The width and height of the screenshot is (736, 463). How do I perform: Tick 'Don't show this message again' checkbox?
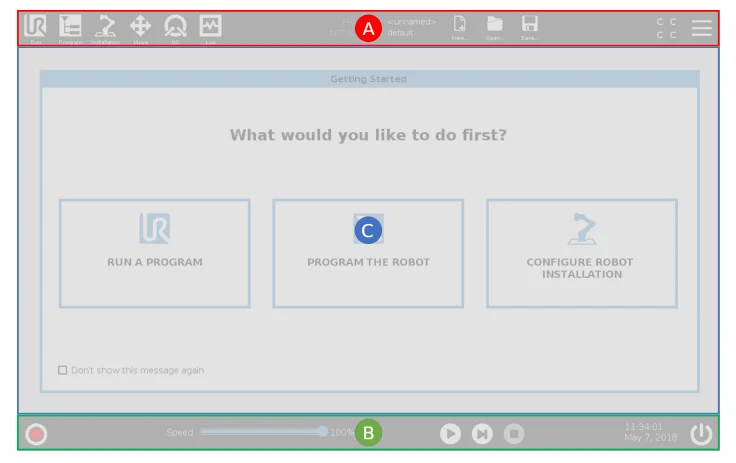click(x=63, y=370)
